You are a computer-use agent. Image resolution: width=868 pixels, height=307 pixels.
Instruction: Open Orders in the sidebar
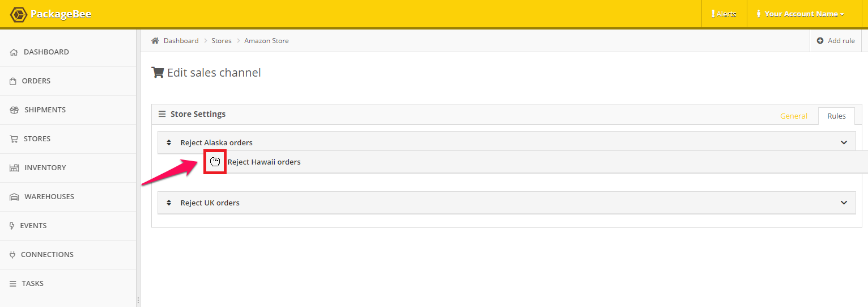(x=68, y=81)
